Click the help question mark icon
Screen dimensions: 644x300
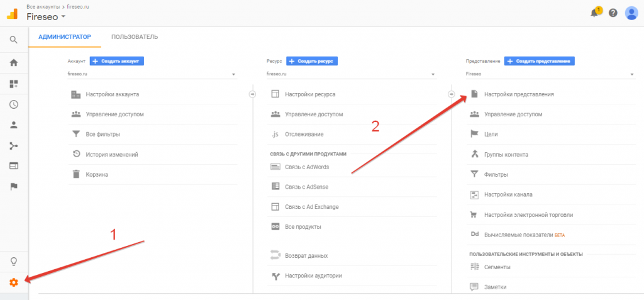coord(613,13)
